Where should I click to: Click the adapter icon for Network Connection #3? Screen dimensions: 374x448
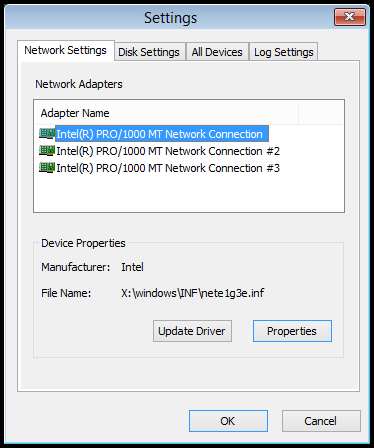(47, 168)
